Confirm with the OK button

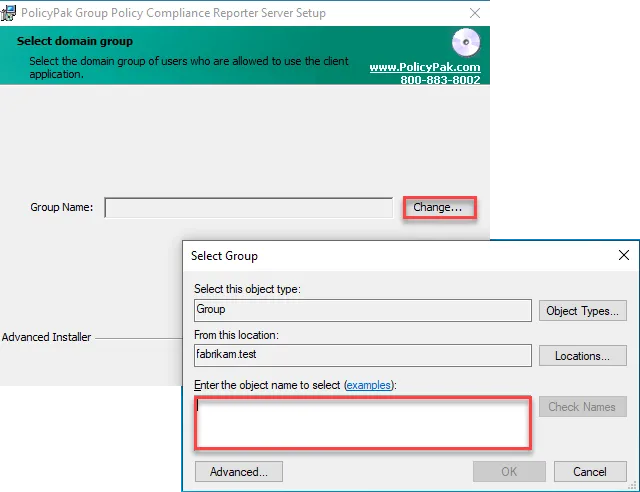click(509, 471)
